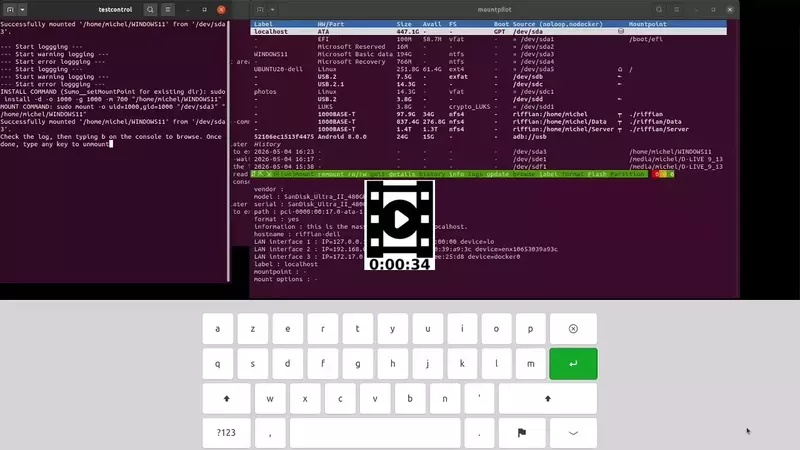The image size is (800, 450).
Task: Click search icon in testcontrol title bar
Action: (x=150, y=9)
